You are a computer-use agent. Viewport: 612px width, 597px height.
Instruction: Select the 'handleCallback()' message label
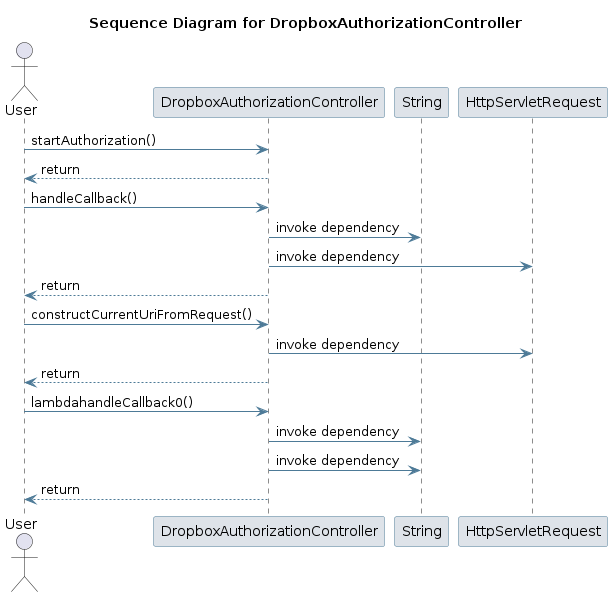(84, 198)
